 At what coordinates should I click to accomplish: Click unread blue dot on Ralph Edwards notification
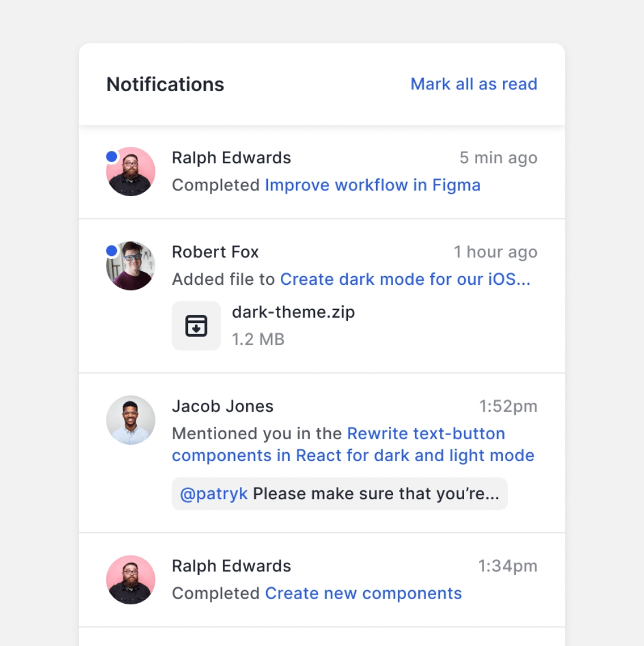(x=112, y=157)
